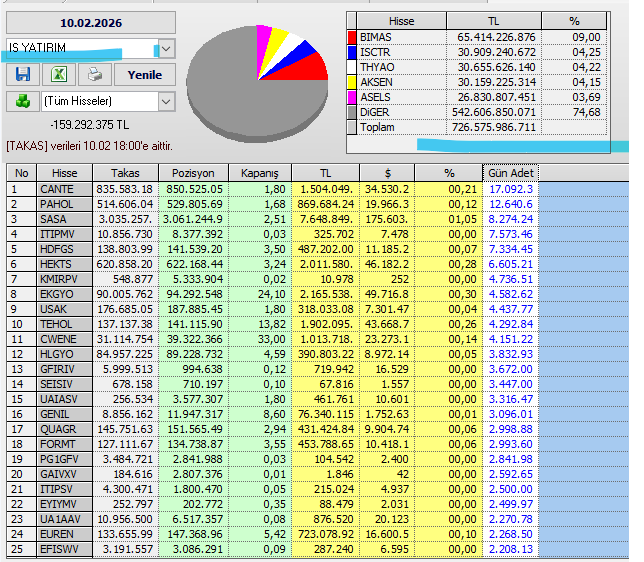The height and width of the screenshot is (562, 644).
Task: Sort by the Gün Adet column header
Action: point(511,173)
